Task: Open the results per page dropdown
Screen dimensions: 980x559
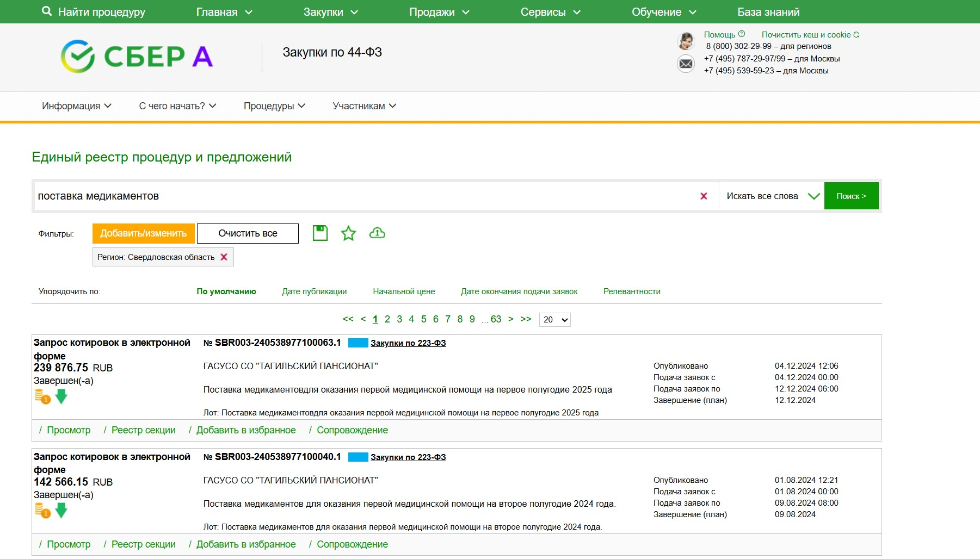Action: 554,320
